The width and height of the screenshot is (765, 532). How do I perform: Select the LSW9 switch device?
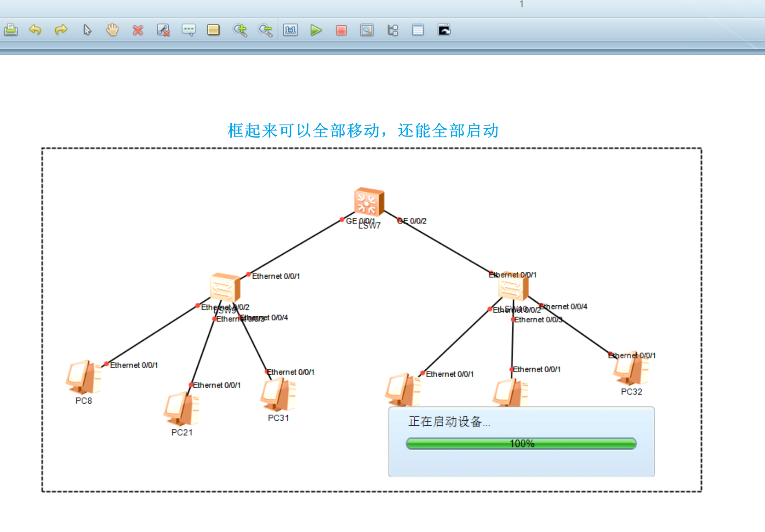pos(225,288)
